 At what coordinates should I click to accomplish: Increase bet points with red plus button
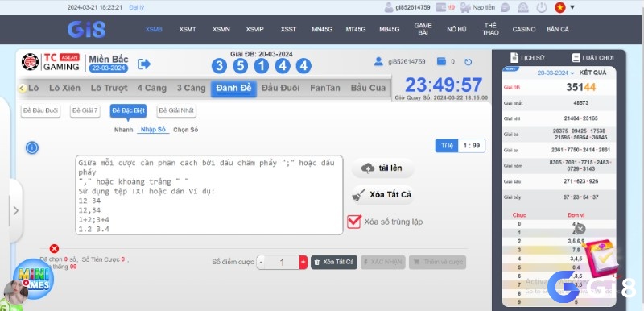point(303,262)
